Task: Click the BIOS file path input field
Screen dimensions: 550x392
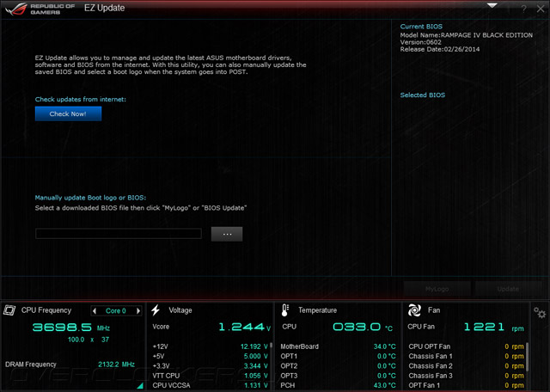Action: pos(119,234)
